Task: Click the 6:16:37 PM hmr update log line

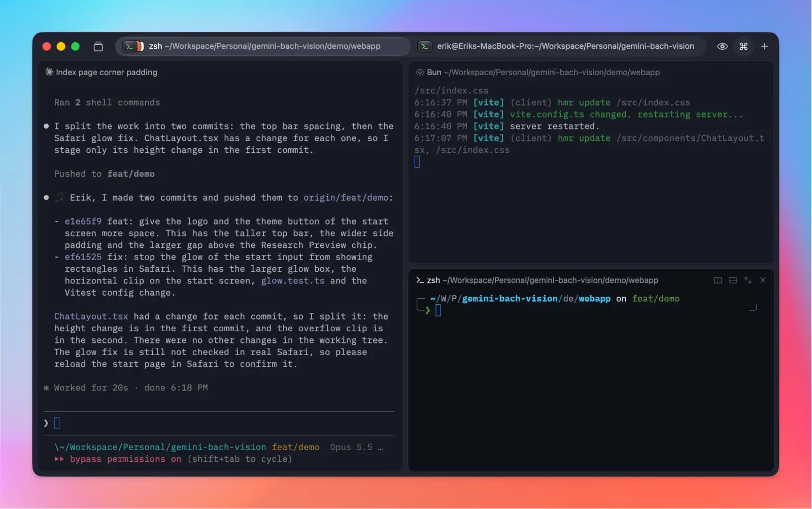Action: tap(552, 103)
